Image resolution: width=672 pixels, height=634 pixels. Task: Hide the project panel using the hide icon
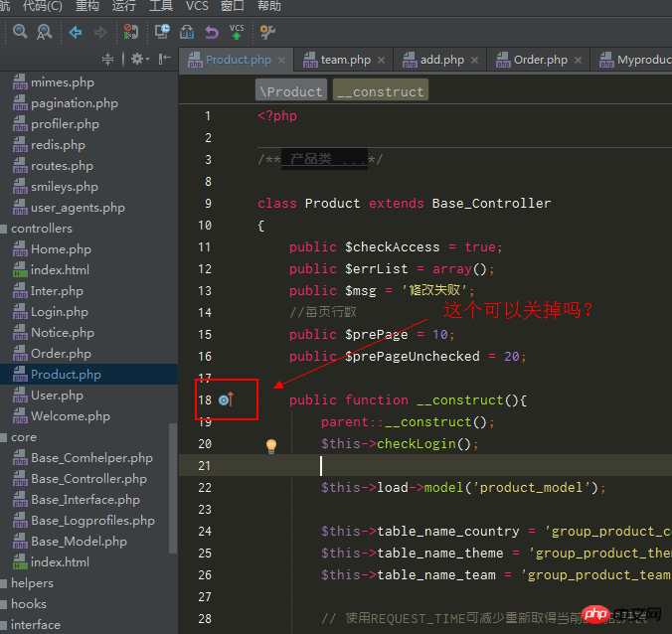164,60
